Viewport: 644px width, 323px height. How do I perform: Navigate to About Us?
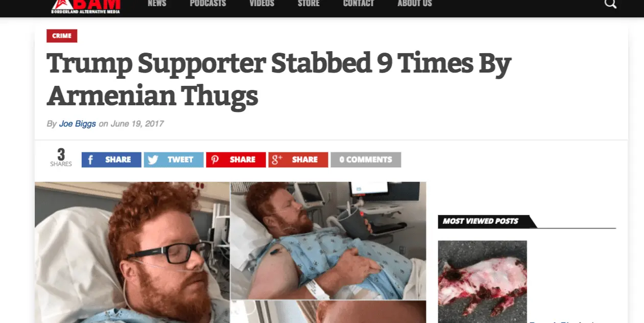[415, 4]
